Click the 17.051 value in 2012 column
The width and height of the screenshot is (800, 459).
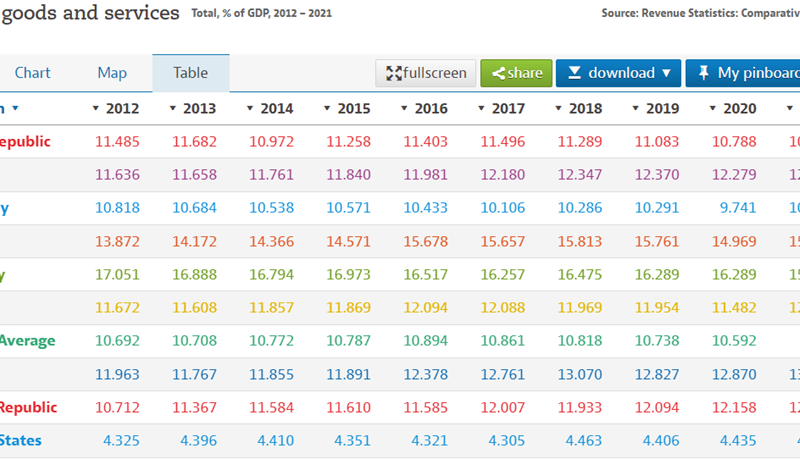[116, 274]
